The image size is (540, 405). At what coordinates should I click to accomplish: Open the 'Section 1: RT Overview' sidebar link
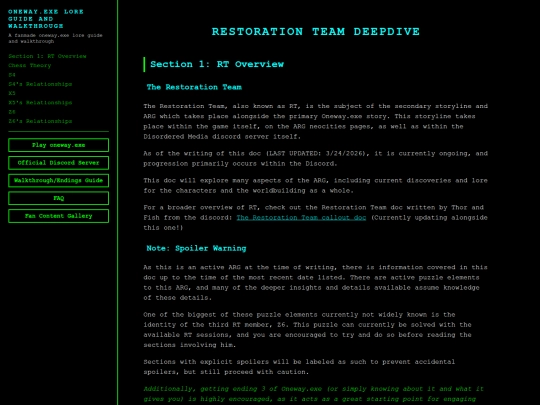47,56
